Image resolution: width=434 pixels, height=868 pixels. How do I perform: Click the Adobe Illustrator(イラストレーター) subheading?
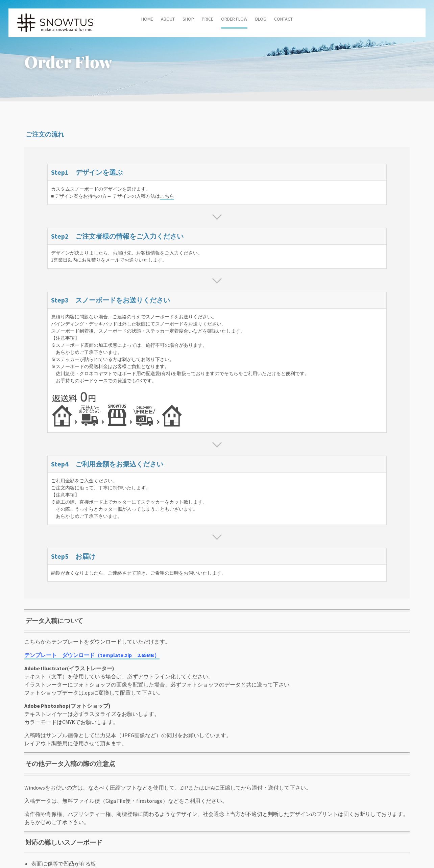(69, 668)
